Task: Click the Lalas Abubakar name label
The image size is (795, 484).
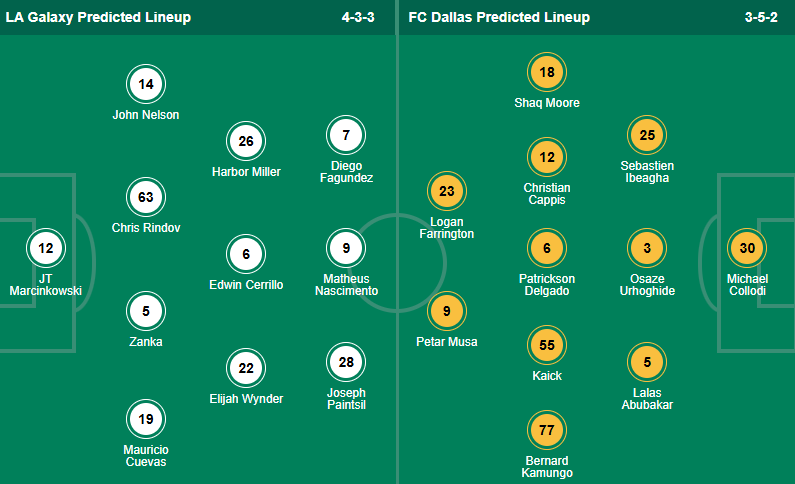Action: (x=647, y=399)
